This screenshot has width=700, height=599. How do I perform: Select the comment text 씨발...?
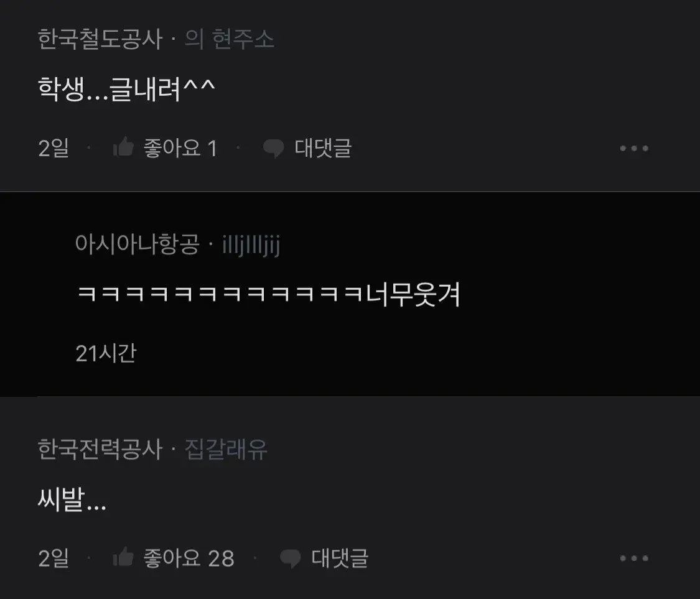[x=61, y=499]
